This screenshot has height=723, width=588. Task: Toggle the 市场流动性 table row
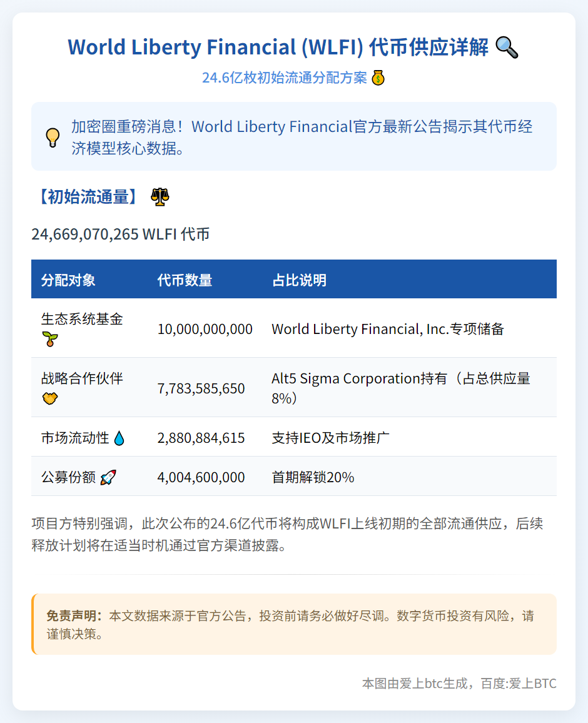pyautogui.click(x=294, y=438)
